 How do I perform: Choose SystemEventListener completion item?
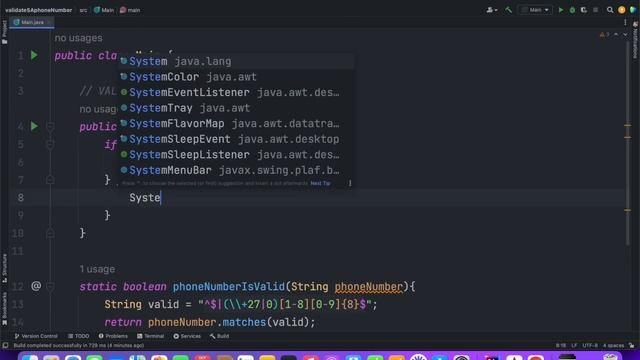point(236,92)
